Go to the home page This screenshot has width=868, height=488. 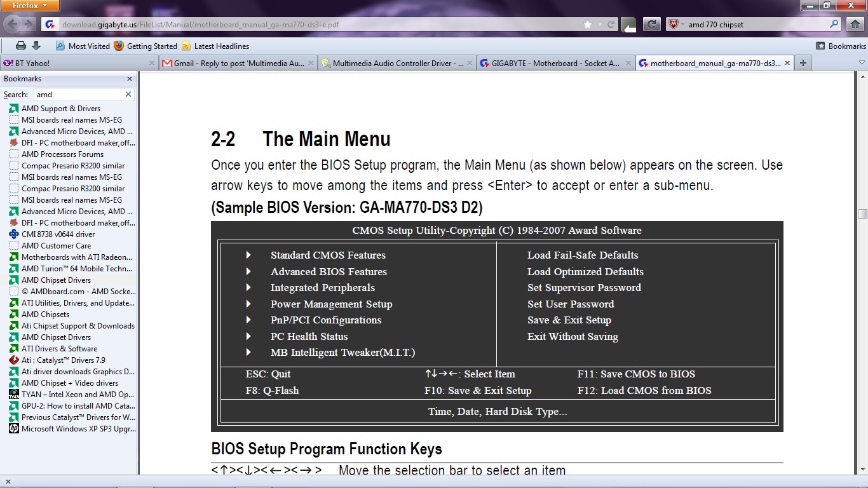[x=855, y=25]
